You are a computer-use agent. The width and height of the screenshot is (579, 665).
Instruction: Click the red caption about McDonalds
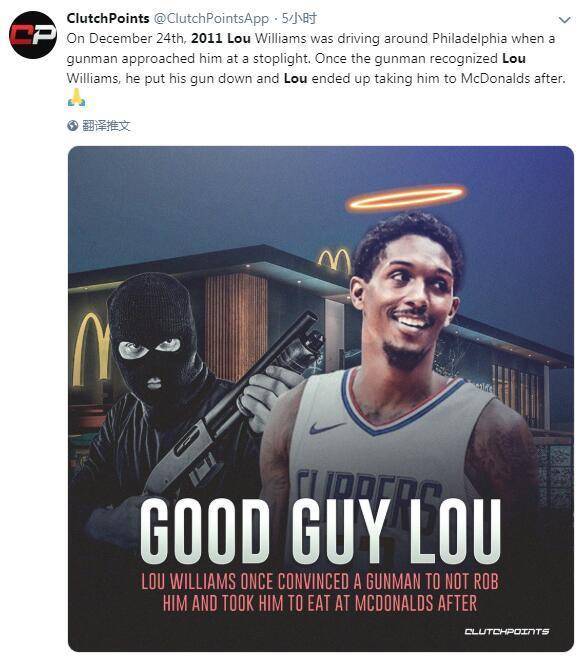(320, 592)
